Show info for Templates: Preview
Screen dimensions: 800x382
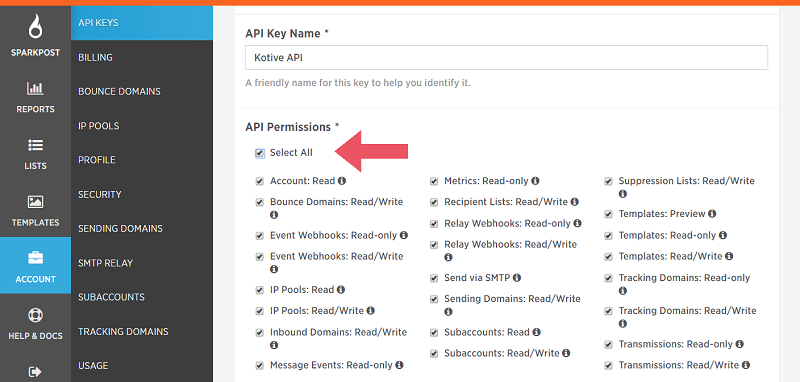point(712,214)
